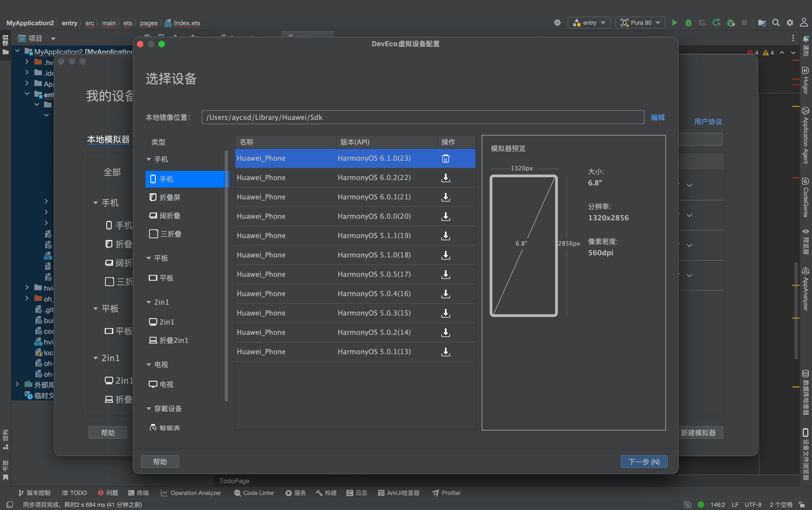Click the green Run button in toolbar
This screenshot has height=510, width=812.
(x=675, y=23)
